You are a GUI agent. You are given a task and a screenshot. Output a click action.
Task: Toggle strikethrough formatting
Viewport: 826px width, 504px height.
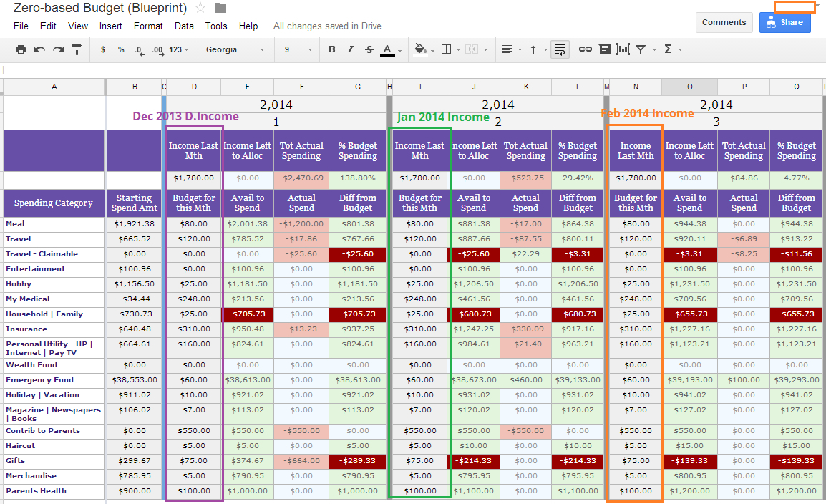369,49
